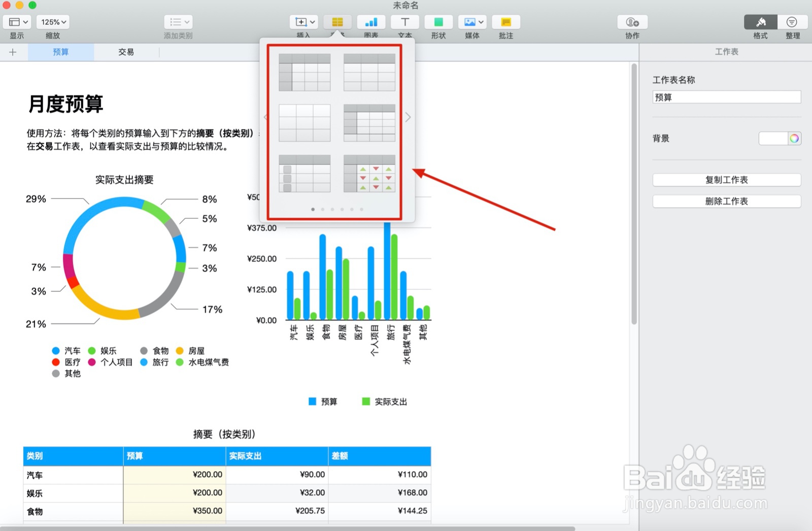The height and width of the screenshot is (531, 812).
Task: Click the 删除工作表 button
Action: (726, 201)
